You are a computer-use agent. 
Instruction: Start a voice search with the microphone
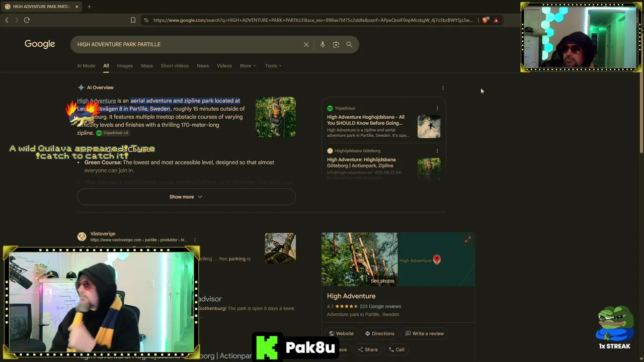pyautogui.click(x=323, y=44)
